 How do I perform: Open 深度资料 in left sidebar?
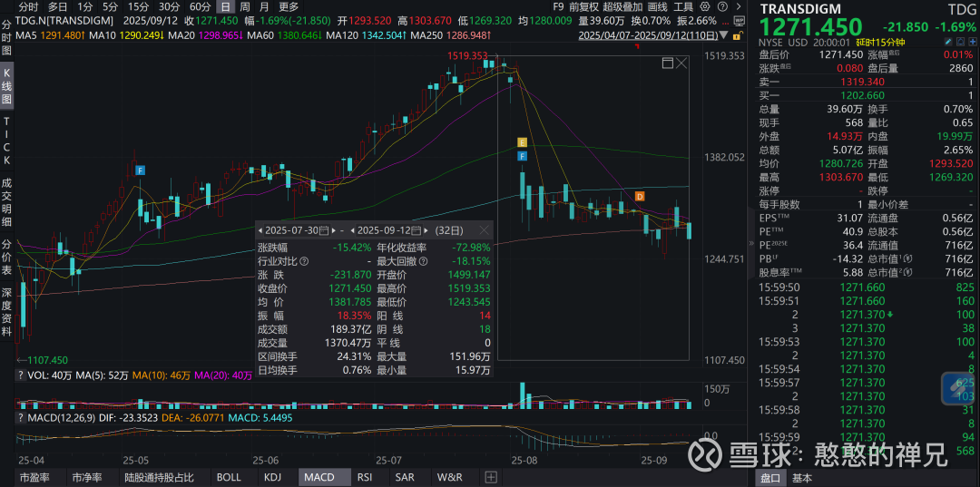(7, 312)
